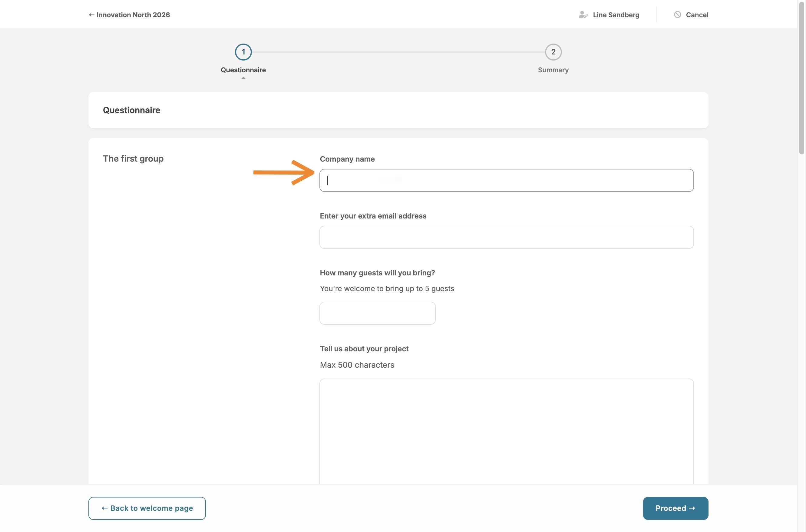Click the user edit icon beside Line Sandberg
806x532 pixels.
[583, 15]
